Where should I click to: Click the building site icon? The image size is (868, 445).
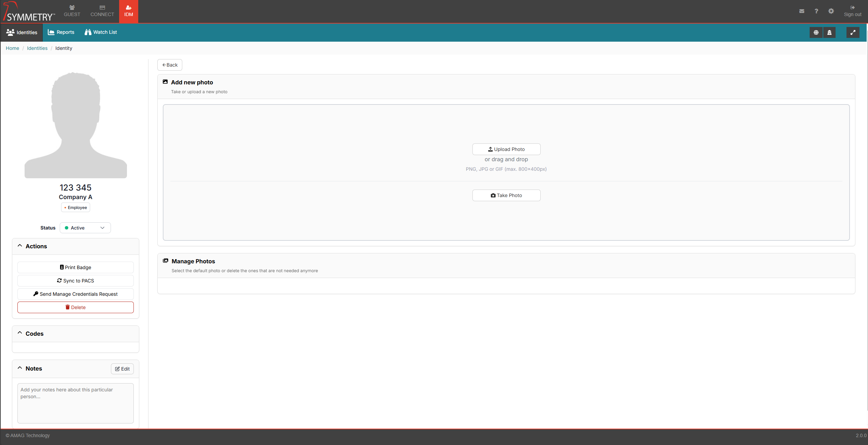click(829, 32)
